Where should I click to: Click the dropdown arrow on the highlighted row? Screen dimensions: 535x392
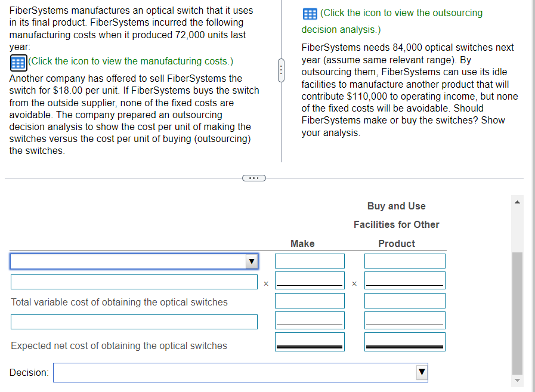tap(251, 261)
